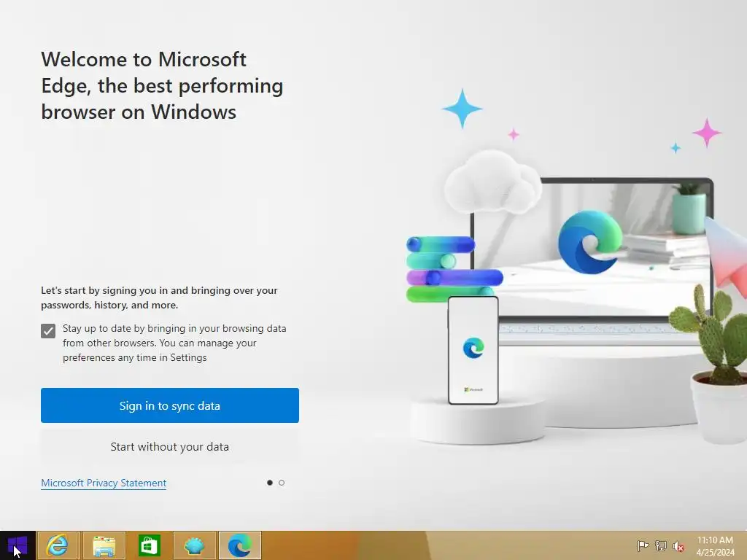
Task: Open the Windows Start button
Action: (x=18, y=545)
